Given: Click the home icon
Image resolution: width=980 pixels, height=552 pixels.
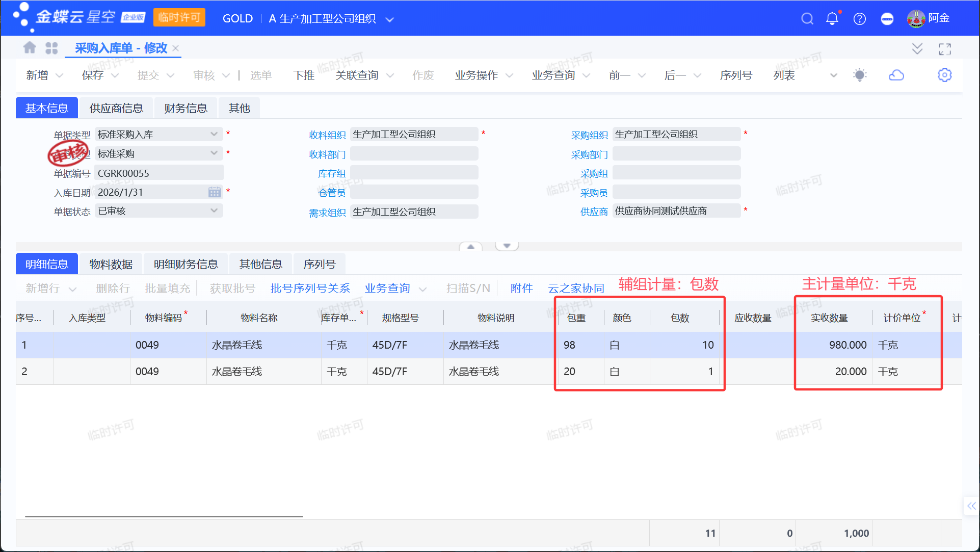Looking at the screenshot, I should point(30,48).
